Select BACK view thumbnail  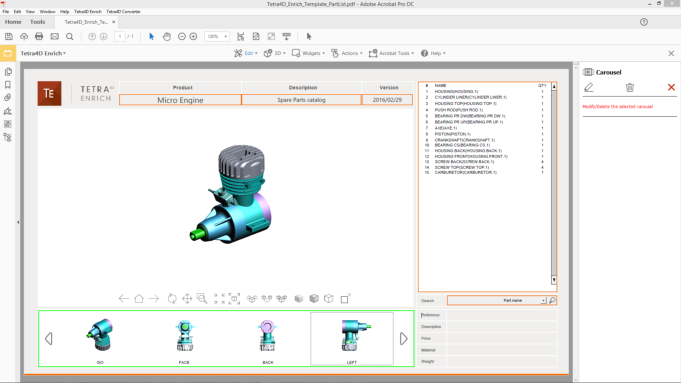pyautogui.click(x=268, y=339)
